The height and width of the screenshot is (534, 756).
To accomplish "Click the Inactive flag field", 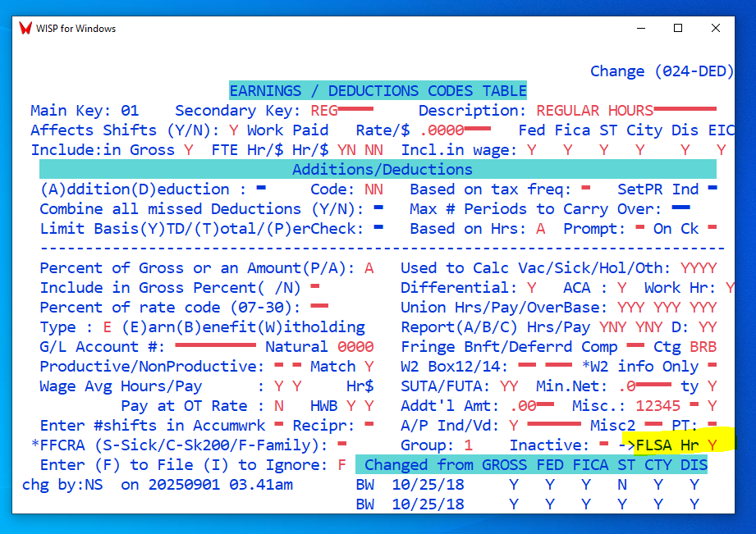I will point(604,445).
